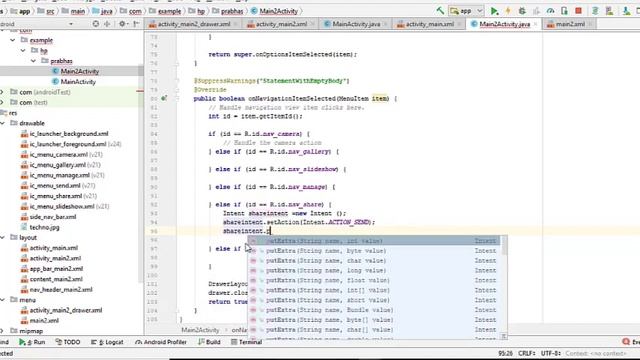Open the app run configuration dropdown

click(466, 11)
